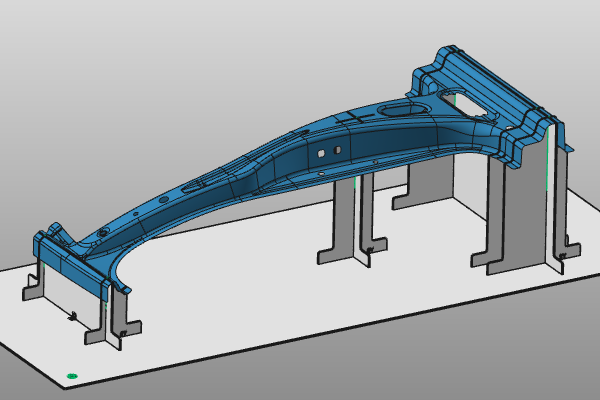Click the round boss near the frame's narrow end
The height and width of the screenshot is (400, 600).
coord(103,233)
